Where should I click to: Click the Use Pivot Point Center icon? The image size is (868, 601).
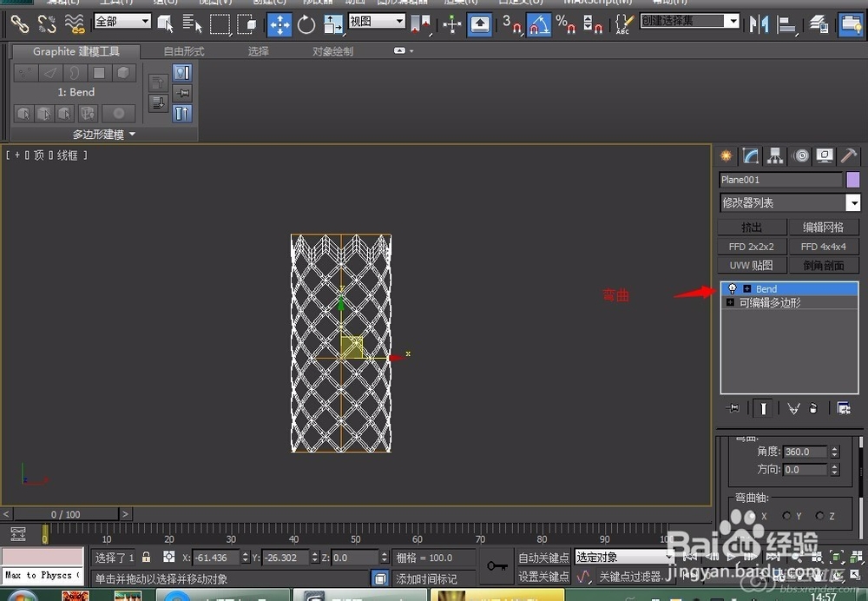tap(420, 24)
